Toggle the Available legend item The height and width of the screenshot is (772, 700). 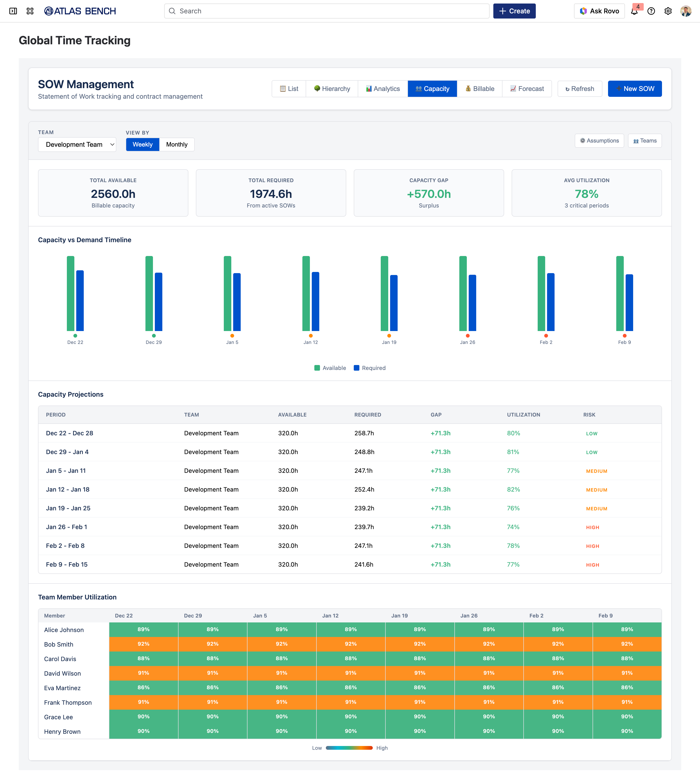(330, 368)
